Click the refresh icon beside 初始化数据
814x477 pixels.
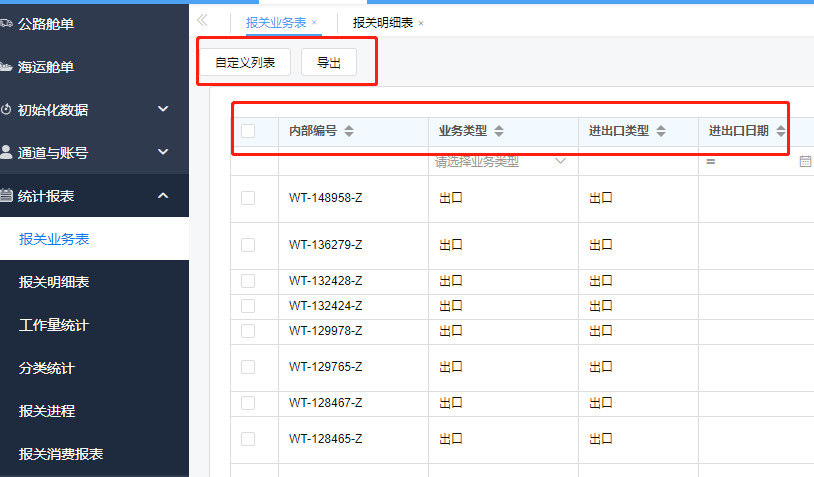pos(6,110)
